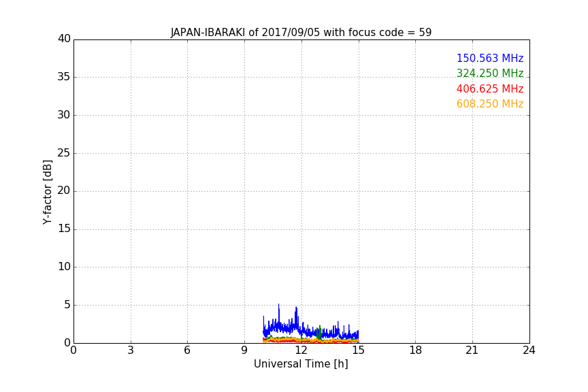Click the x-axis tick value 6
Image resolution: width=588 pixels, height=392 pixels.
[187, 350]
